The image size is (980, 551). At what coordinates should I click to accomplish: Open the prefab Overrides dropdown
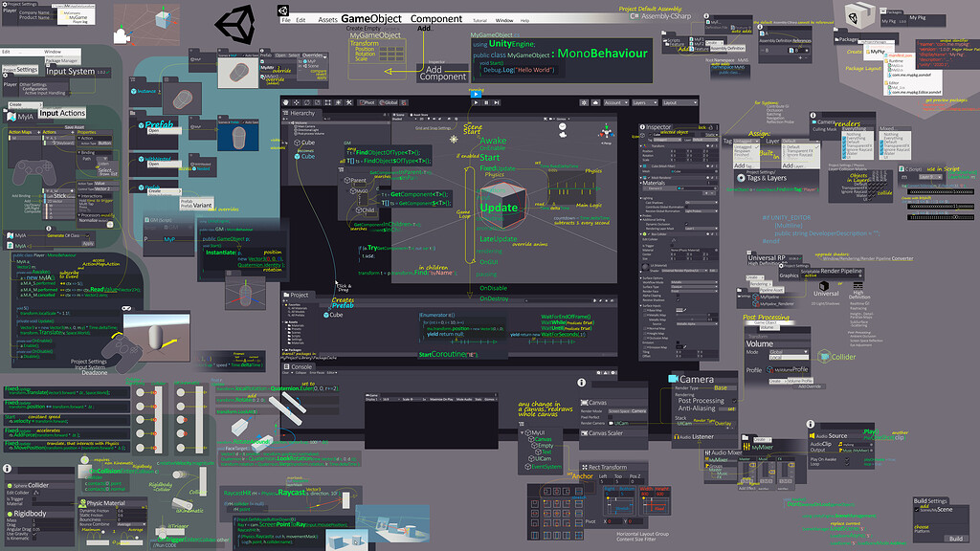coord(314,55)
